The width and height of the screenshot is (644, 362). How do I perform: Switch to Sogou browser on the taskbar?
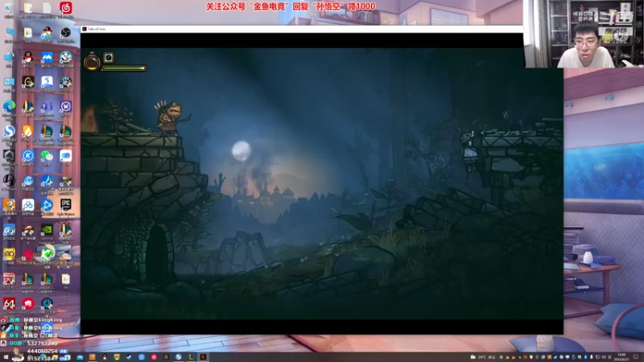pos(178,357)
